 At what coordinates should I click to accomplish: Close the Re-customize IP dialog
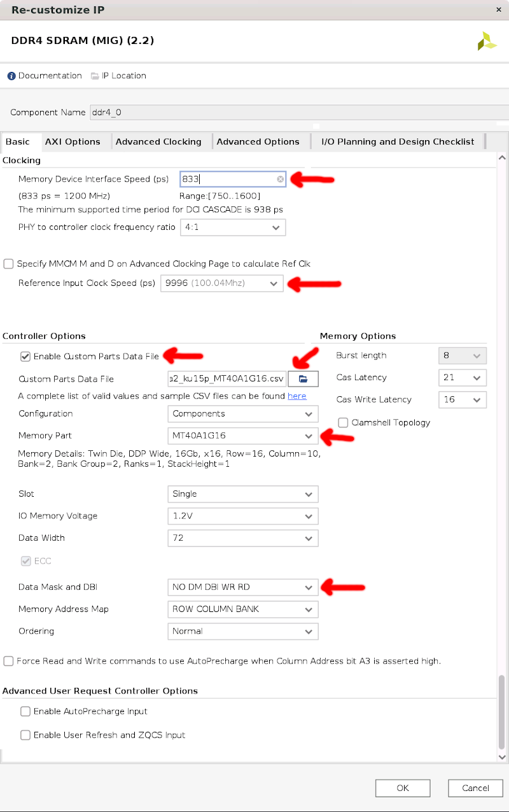click(499, 10)
